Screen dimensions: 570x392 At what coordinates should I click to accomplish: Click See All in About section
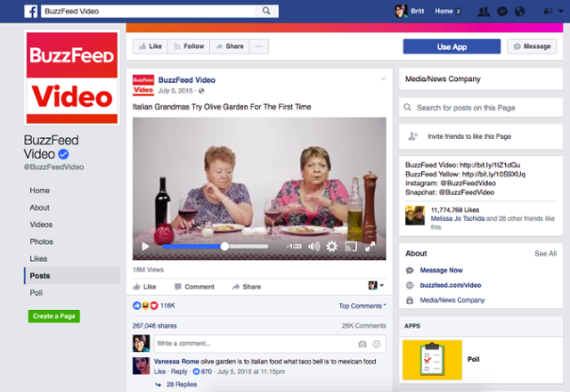pyautogui.click(x=545, y=254)
